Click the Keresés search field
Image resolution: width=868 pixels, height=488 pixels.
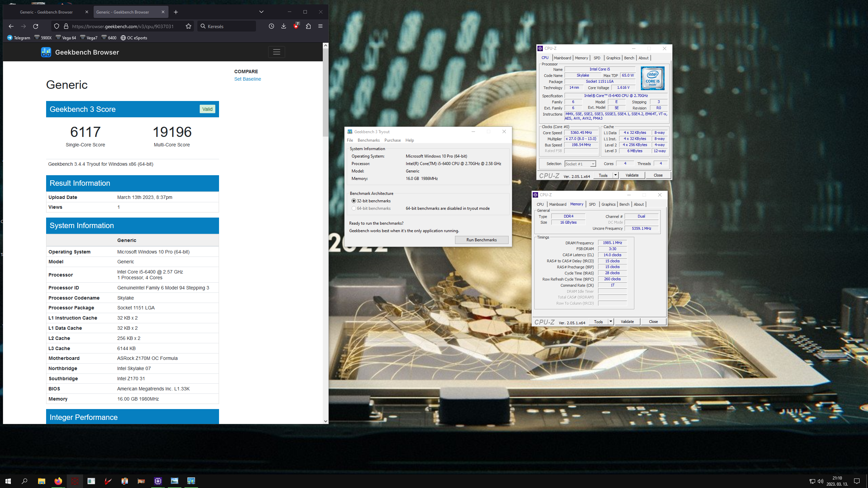[227, 26]
